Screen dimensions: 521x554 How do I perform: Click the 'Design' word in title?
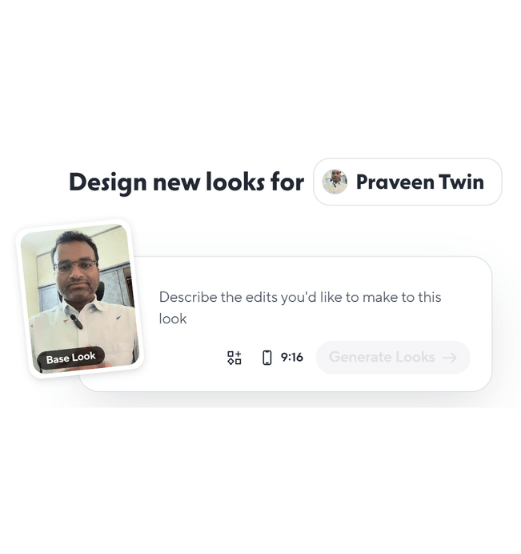pyautogui.click(x=108, y=183)
